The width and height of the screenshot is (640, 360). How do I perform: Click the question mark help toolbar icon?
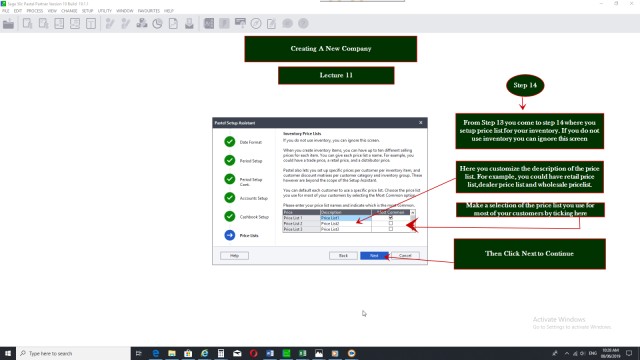click(303, 23)
